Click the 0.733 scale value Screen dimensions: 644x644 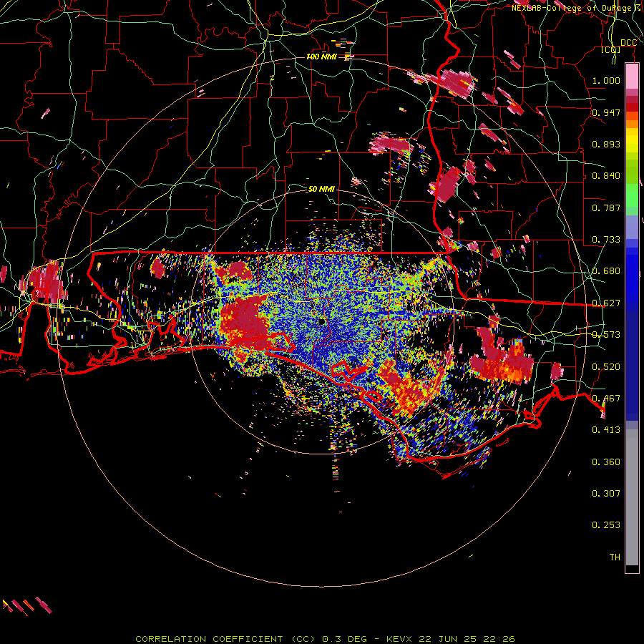[x=606, y=240]
